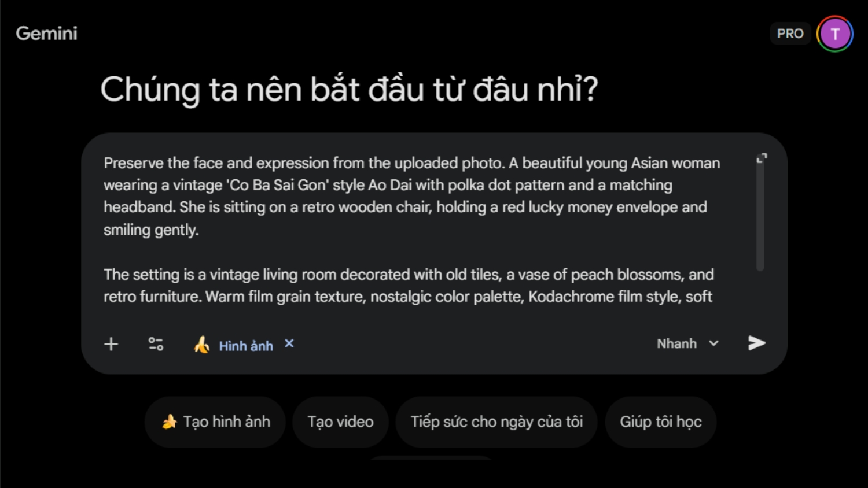868x488 pixels.
Task: Select the Tạo hình ảnh suggestion
Action: 215,422
